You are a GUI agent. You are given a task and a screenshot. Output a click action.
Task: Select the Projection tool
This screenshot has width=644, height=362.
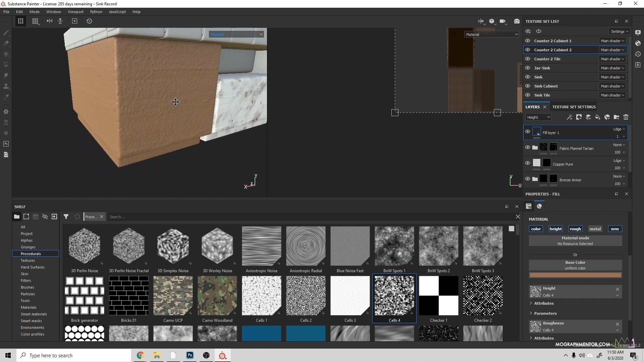(6, 54)
